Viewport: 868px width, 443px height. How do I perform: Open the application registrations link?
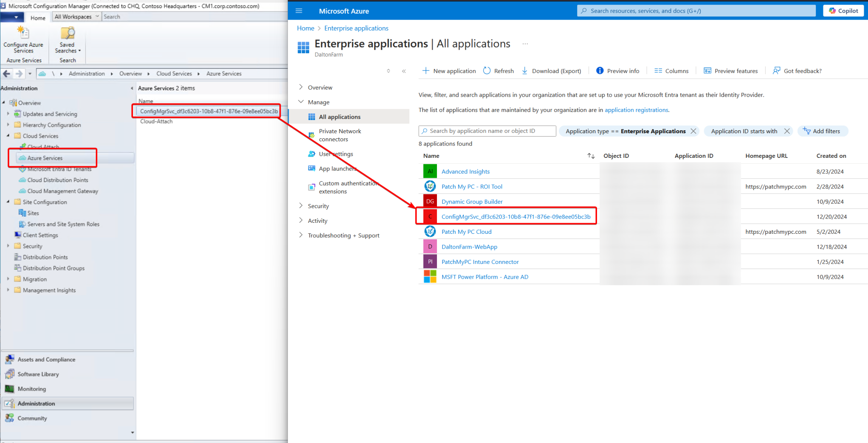click(x=636, y=110)
